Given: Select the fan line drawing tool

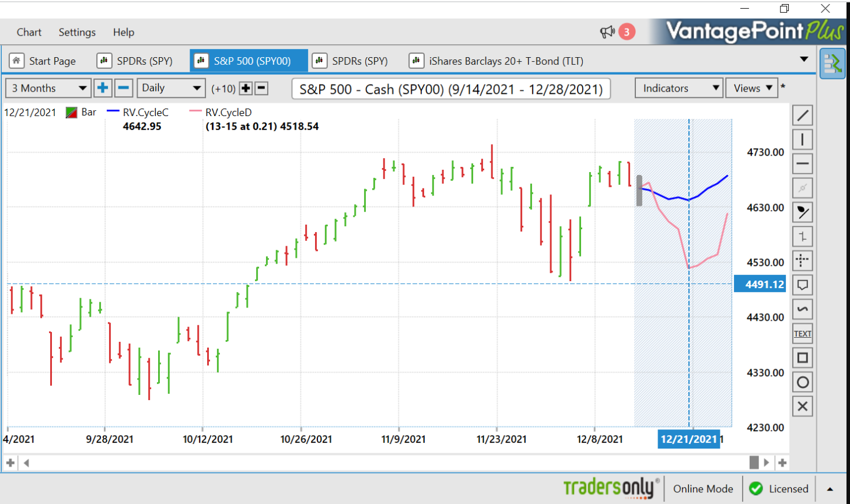Looking at the screenshot, I should click(803, 212).
